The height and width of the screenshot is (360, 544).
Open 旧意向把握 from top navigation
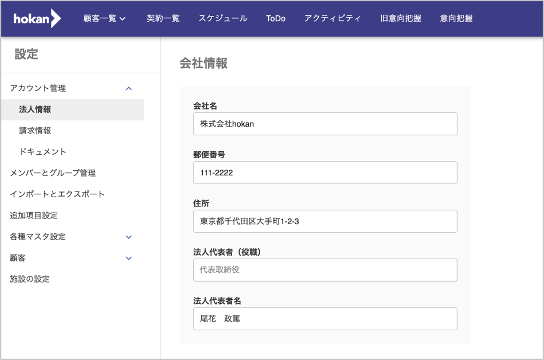pyautogui.click(x=400, y=18)
